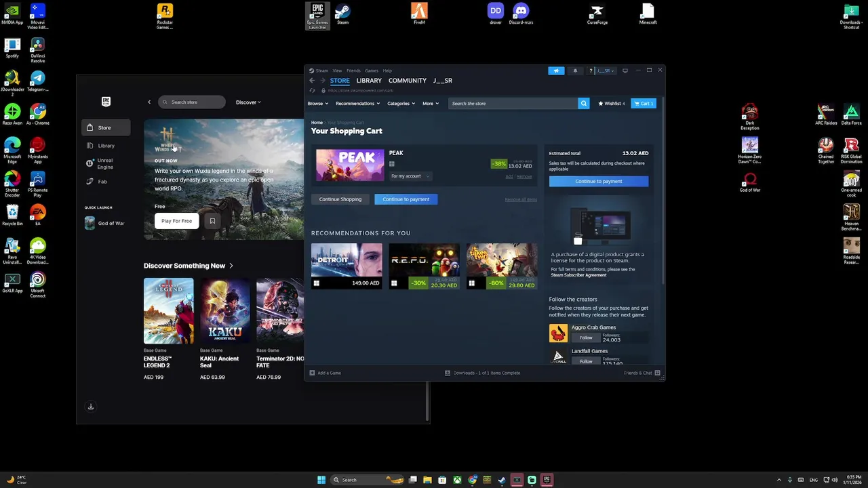Switch to the LIBRARY tab in Steam
868x488 pixels.
369,81
